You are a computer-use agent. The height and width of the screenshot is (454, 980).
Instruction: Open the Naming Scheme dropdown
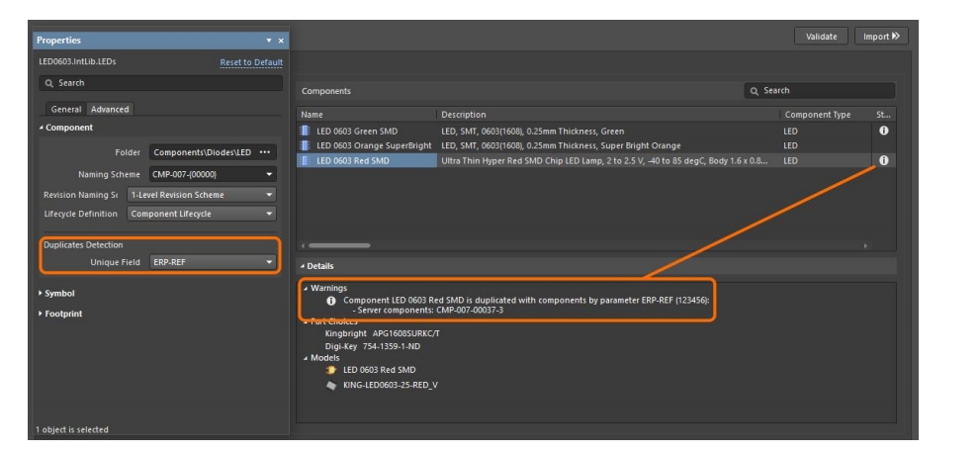coord(213,174)
